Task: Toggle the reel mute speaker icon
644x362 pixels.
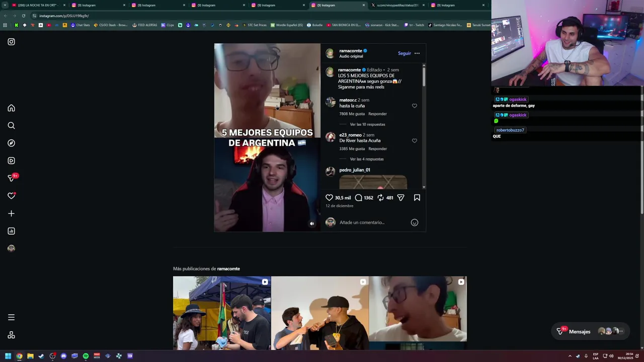Action: (312, 224)
